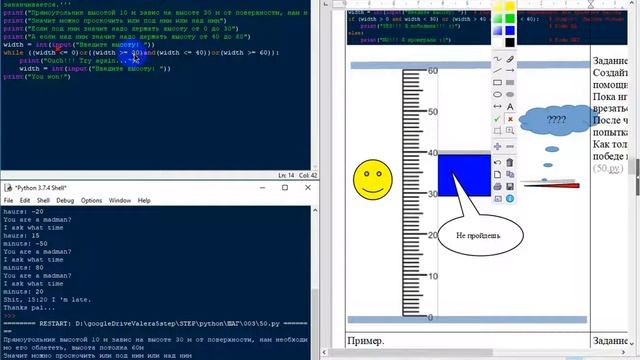Delete all annotations with trash icon
Viewport: 640px width, 360px height.
click(x=510, y=162)
